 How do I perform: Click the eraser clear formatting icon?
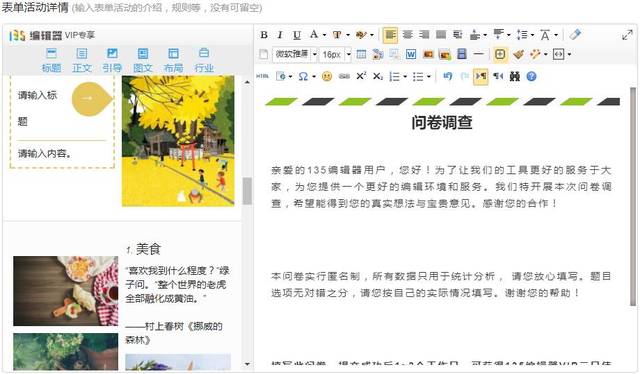[x=575, y=34]
